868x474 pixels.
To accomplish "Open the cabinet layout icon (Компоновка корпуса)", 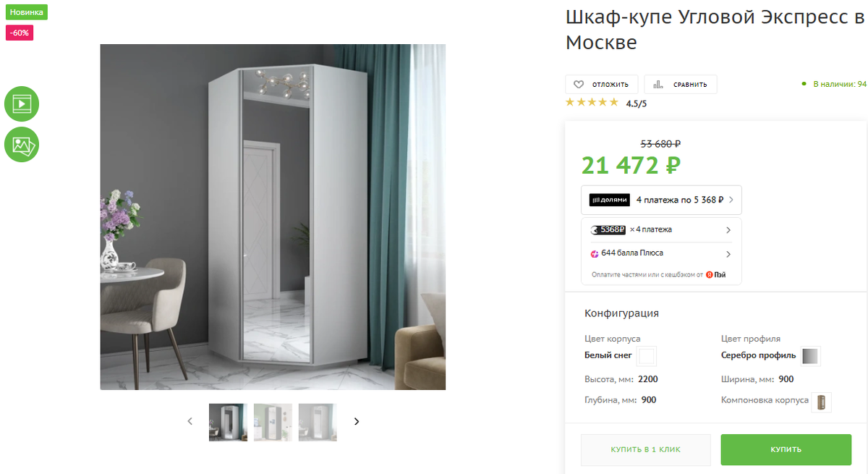I will (821, 402).
